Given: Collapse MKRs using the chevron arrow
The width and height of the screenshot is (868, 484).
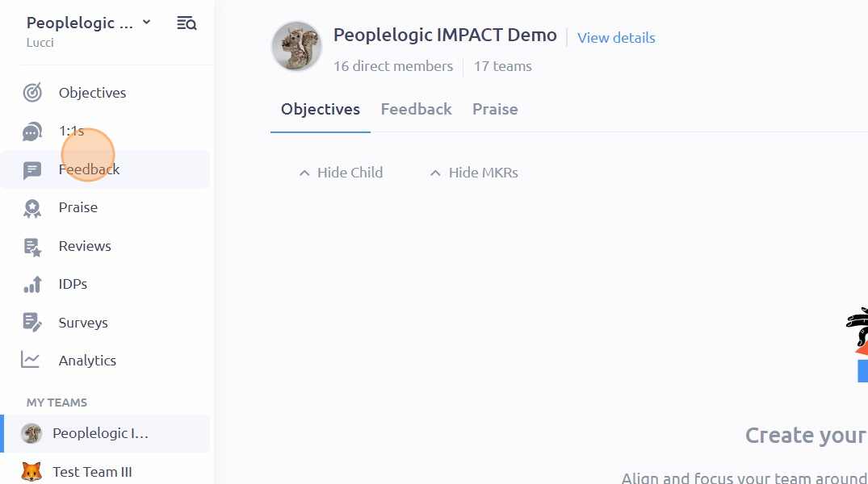Looking at the screenshot, I should point(435,173).
